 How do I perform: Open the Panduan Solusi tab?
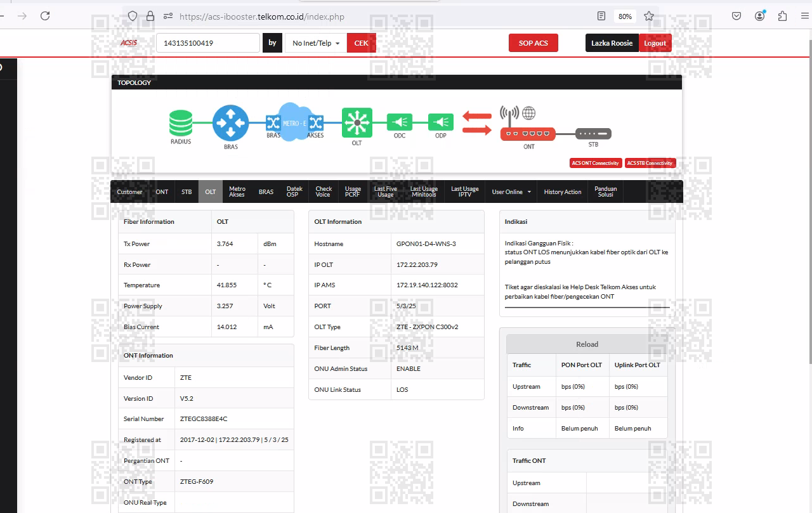[606, 192]
